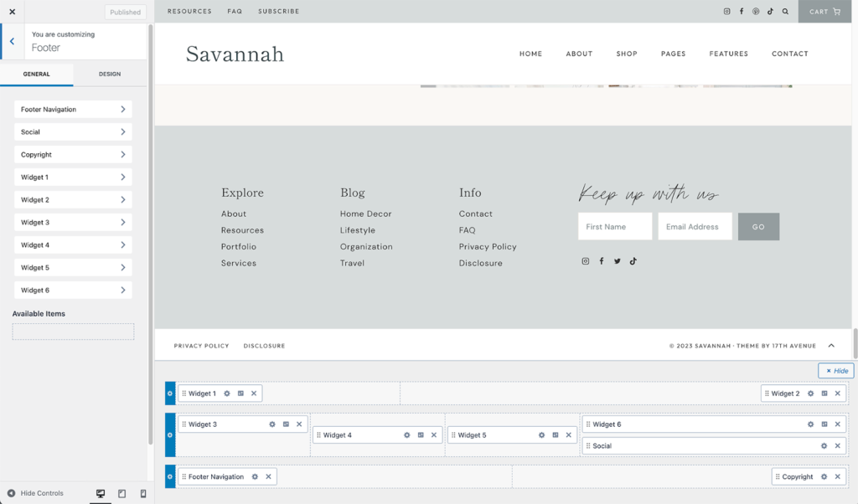Click the First Name input field
Viewport: 858px width, 504px height.
pyautogui.click(x=615, y=227)
